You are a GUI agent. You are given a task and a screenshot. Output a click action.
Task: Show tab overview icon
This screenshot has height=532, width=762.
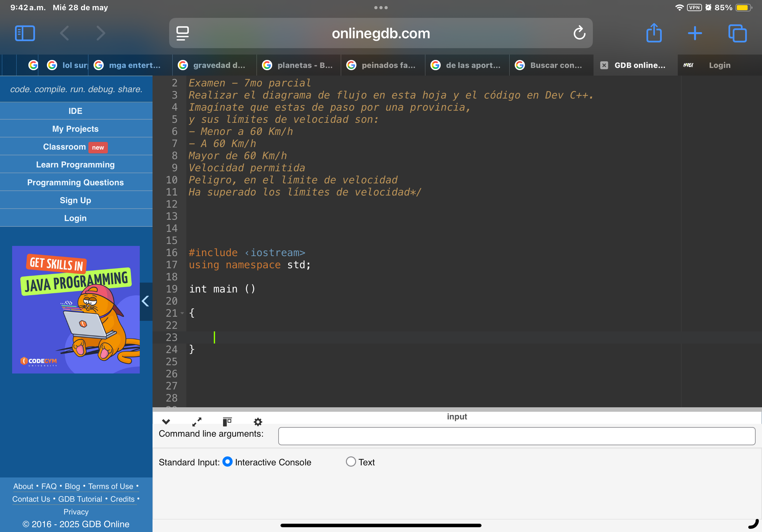point(737,33)
